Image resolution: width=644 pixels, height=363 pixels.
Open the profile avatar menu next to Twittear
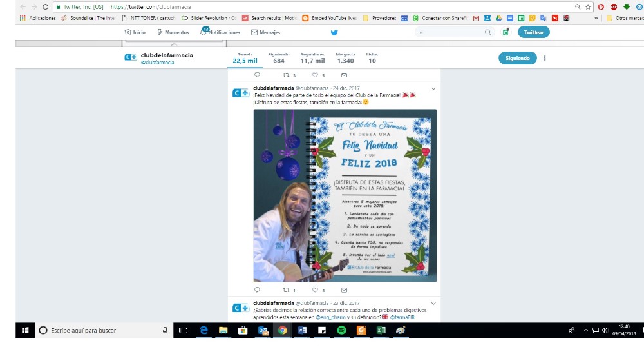[x=506, y=32]
